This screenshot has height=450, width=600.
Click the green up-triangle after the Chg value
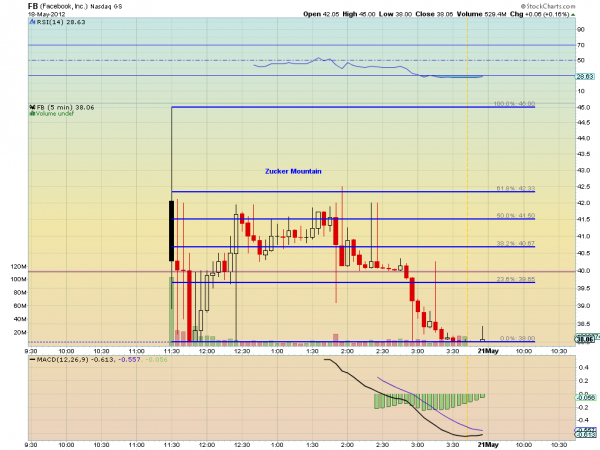(573, 15)
